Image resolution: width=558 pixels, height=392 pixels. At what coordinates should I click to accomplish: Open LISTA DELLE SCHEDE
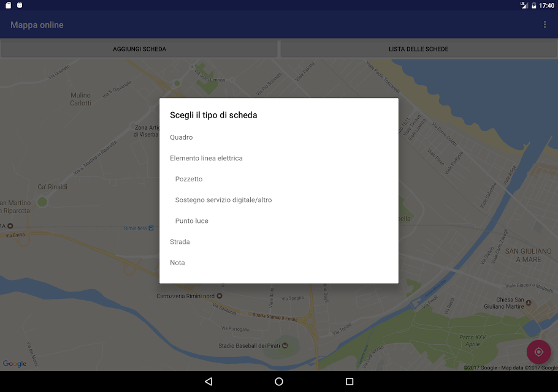click(418, 49)
